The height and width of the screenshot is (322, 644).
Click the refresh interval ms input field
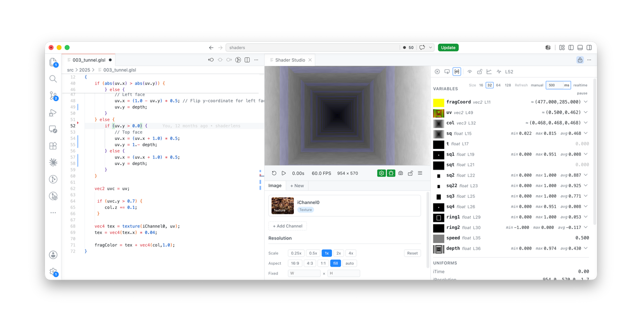coord(554,86)
